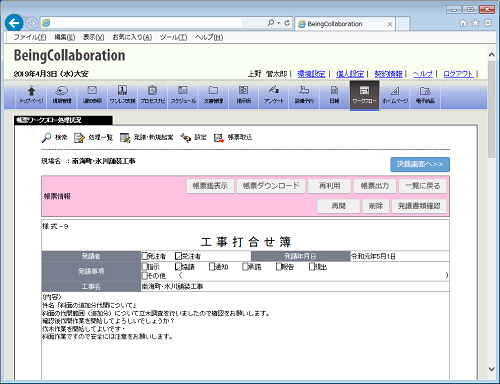The width and height of the screenshot is (500, 384).
Task: Open the 表示(V) menu
Action: click(x=94, y=37)
